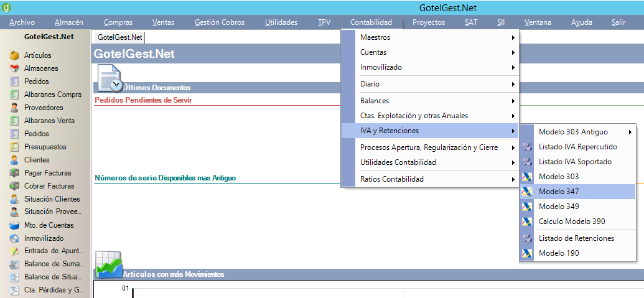Open the Ayuda menu
This screenshot has height=298, width=644.
(x=582, y=22)
